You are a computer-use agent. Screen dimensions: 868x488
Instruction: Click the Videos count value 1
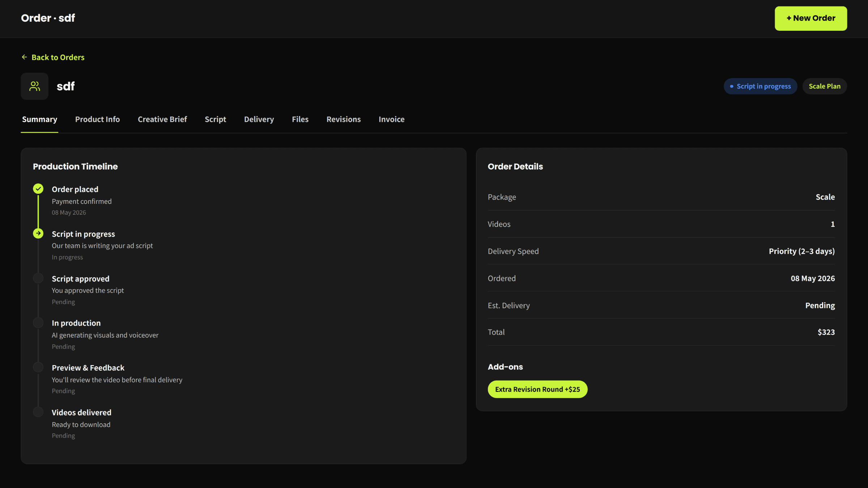(x=833, y=224)
